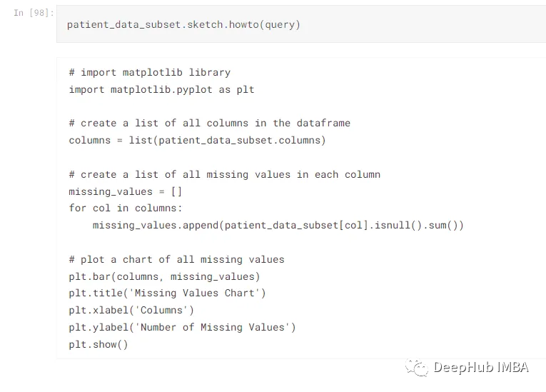The image size is (546, 392).
Task: Click the 'columns = list(patient_data_subset.columns)' line
Action: [x=198, y=140]
